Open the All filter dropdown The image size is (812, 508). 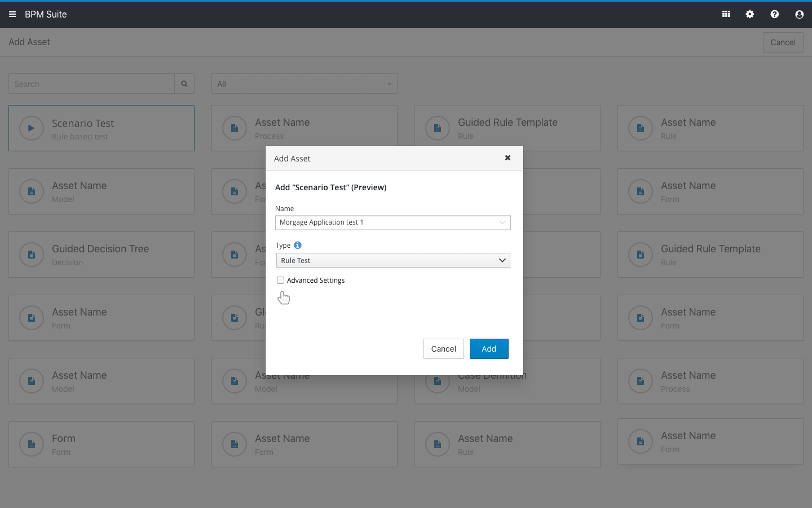(304, 84)
